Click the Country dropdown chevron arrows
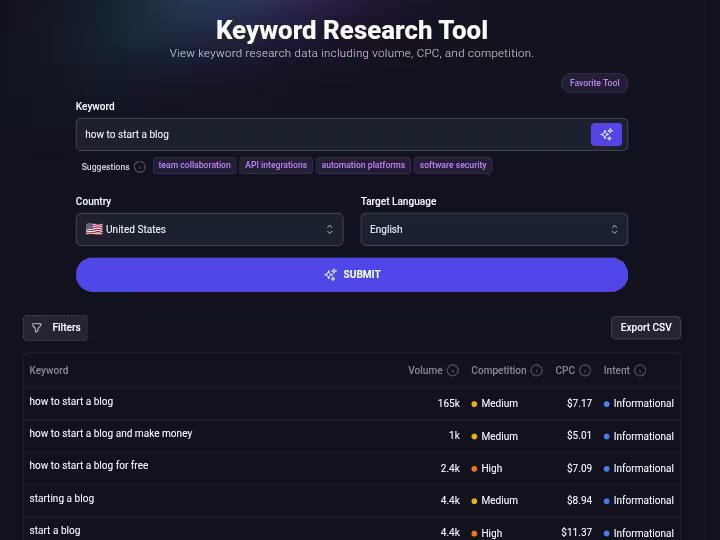Screen dimensions: 720x540 point(329,229)
